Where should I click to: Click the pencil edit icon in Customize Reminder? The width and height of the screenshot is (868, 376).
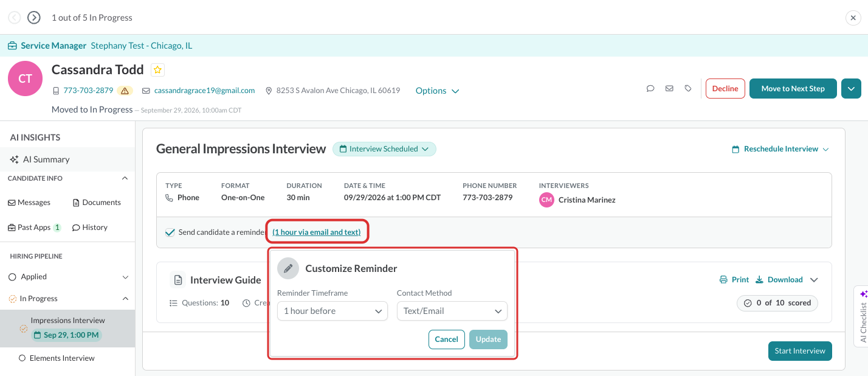click(288, 268)
